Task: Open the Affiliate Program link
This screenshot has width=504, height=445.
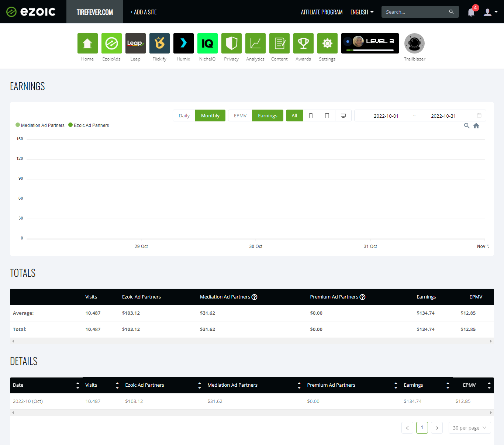Action: [322, 12]
